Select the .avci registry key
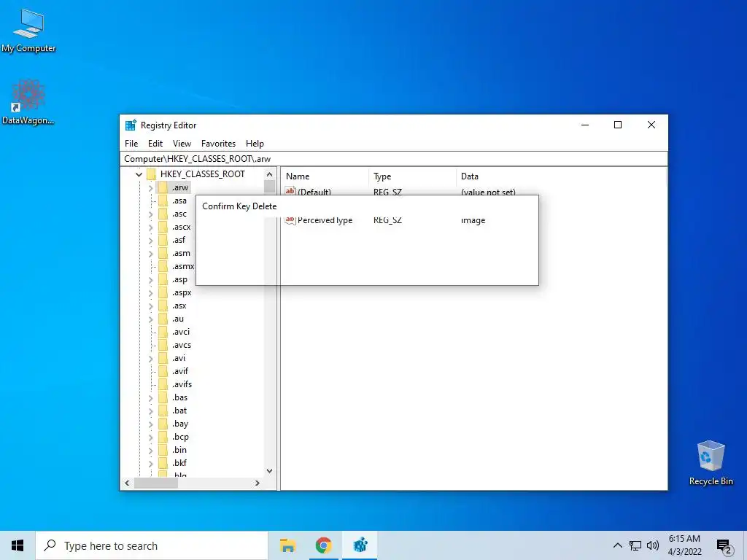Viewport: 747px width, 560px height. point(181,332)
